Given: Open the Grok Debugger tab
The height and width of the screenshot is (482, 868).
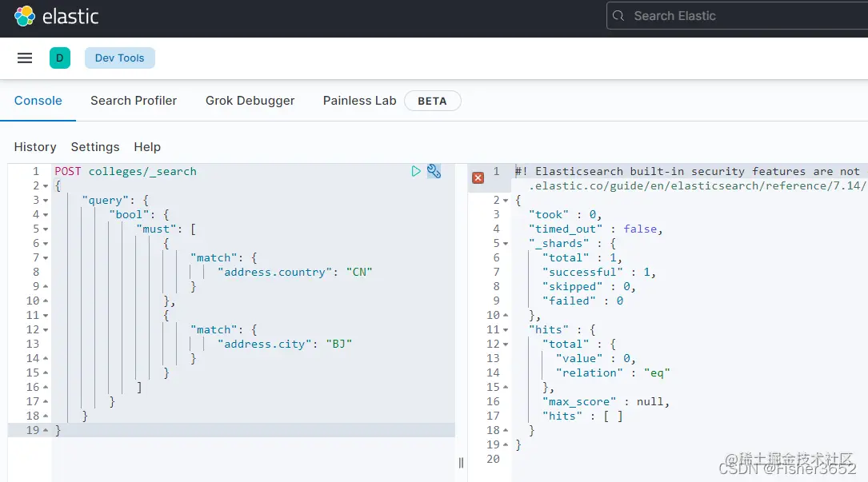Looking at the screenshot, I should click(x=250, y=101).
